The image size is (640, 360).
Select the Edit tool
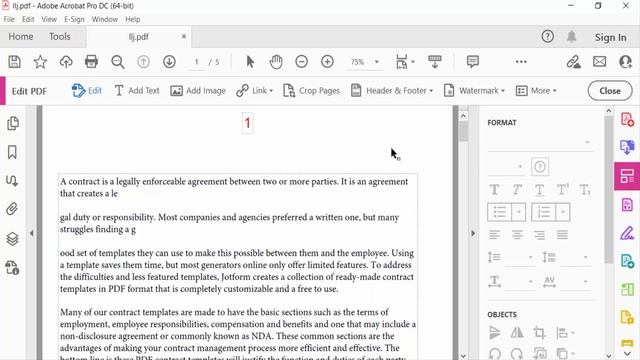pos(87,91)
